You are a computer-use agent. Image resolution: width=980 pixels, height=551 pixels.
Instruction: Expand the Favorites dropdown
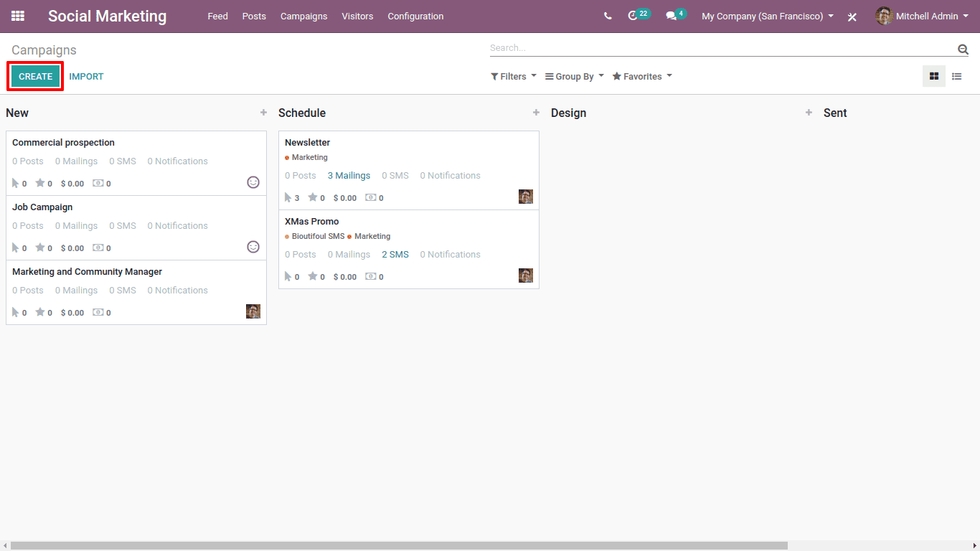pos(642,76)
